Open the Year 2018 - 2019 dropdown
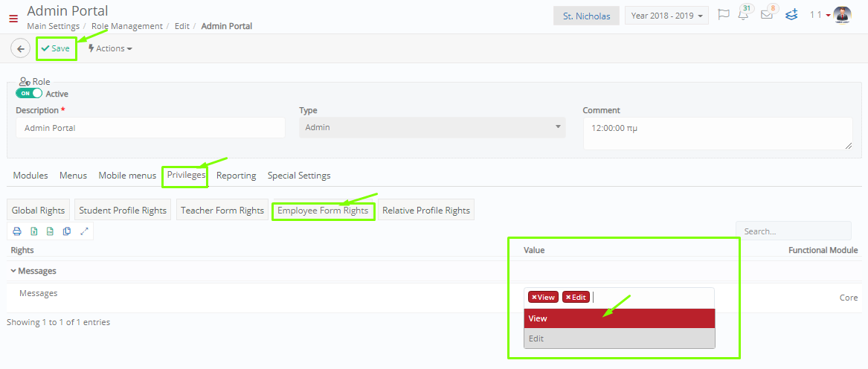 667,16
